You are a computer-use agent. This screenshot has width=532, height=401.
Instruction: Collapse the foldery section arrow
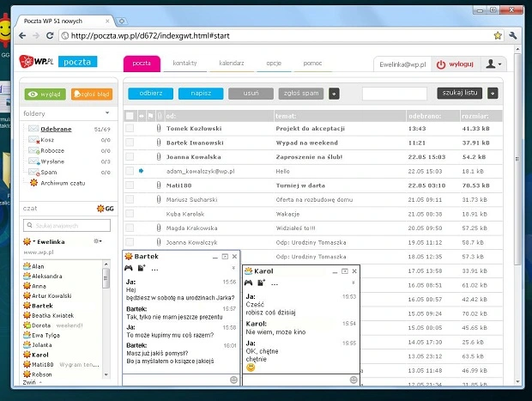pyautogui.click(x=106, y=112)
